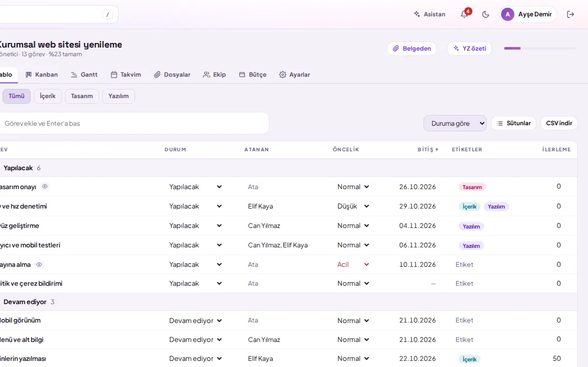
Task: Open status dropdown for tasarım onayı row
Action: point(195,187)
